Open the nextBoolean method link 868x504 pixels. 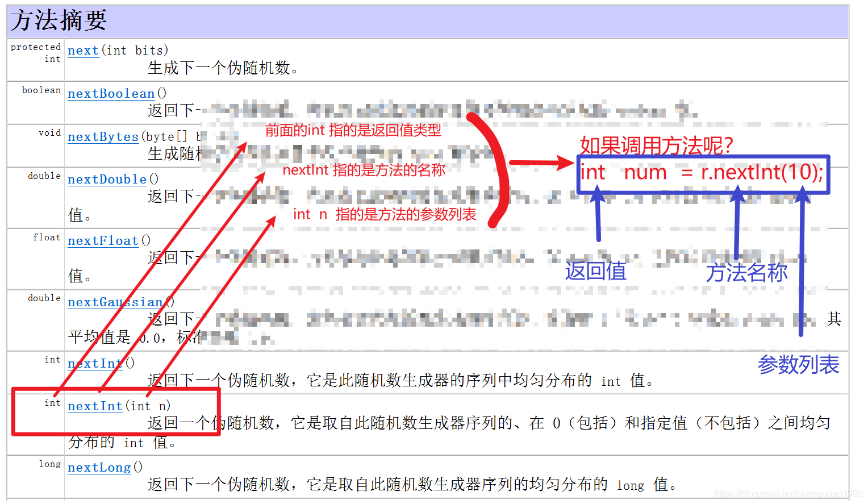pyautogui.click(x=111, y=94)
